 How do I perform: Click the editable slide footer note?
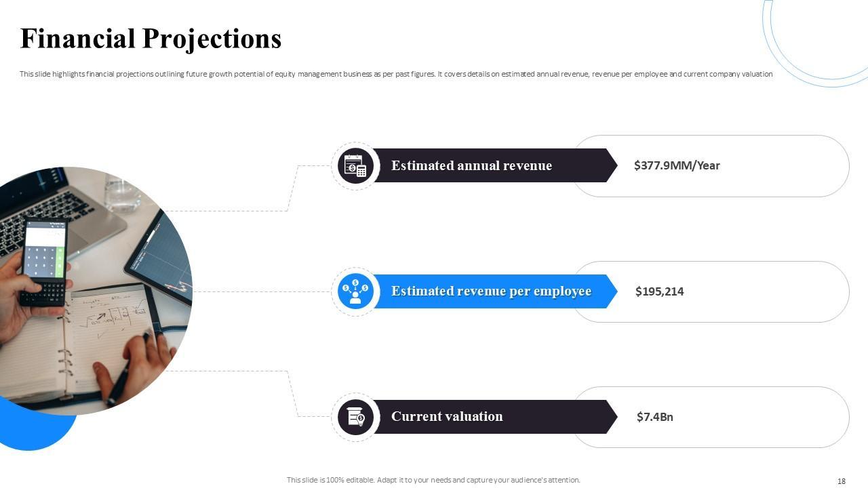click(x=433, y=480)
